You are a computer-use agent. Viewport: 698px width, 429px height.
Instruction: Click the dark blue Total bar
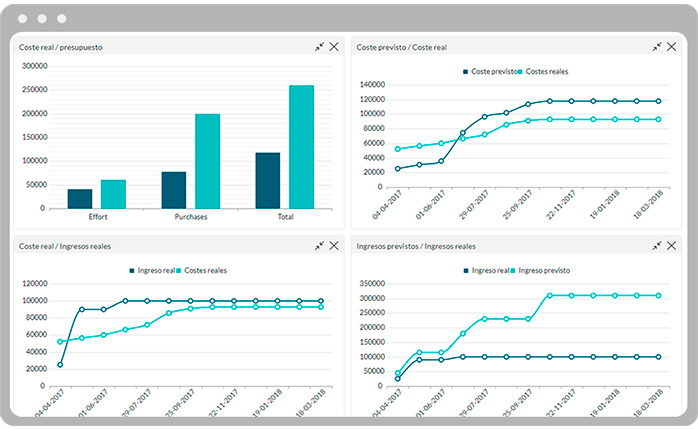[267, 181]
